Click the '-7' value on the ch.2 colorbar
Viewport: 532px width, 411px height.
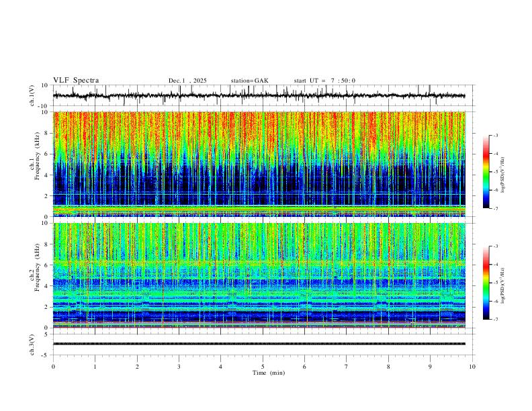click(x=495, y=319)
